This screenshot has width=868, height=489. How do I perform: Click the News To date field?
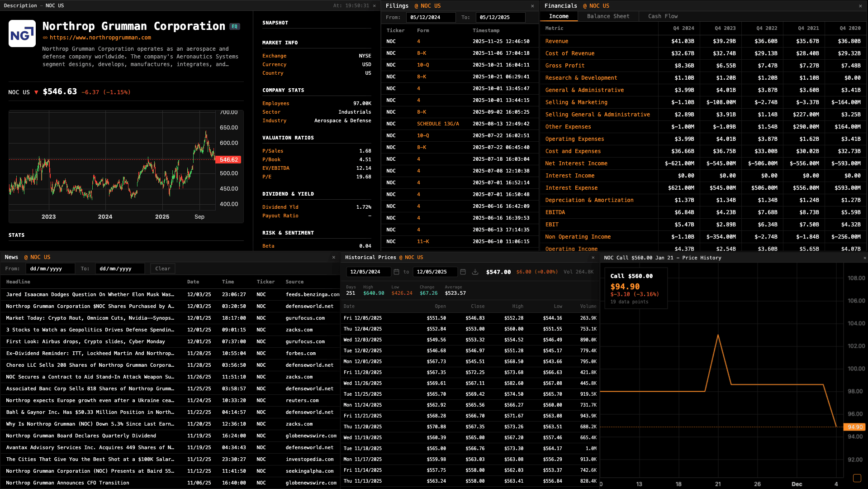tap(120, 268)
